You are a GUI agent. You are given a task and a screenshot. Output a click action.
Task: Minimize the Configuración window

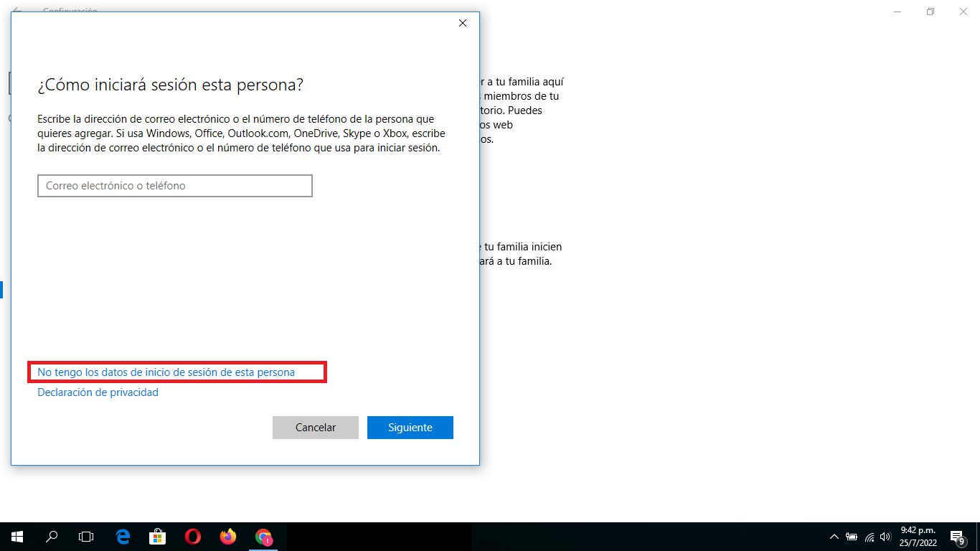[897, 11]
